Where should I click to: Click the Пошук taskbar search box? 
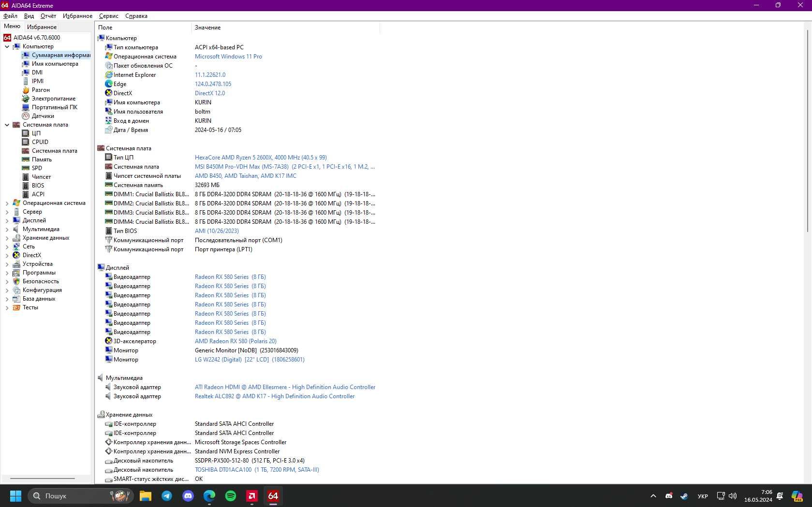point(80,496)
